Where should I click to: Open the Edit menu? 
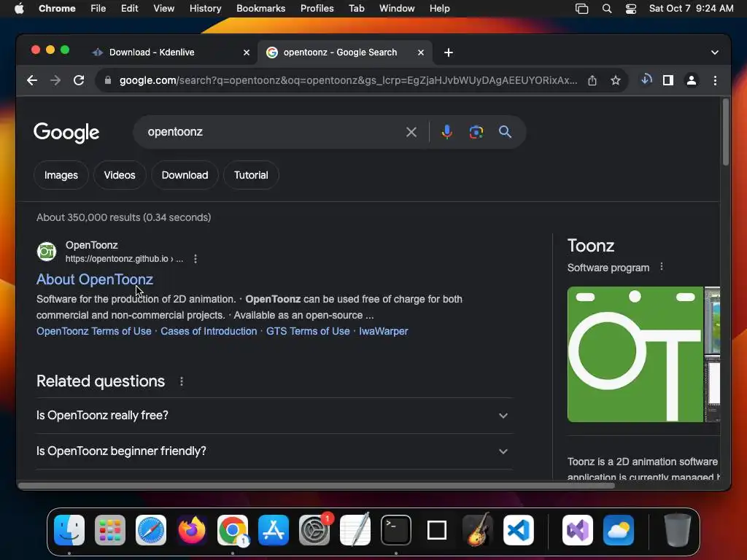130,9
